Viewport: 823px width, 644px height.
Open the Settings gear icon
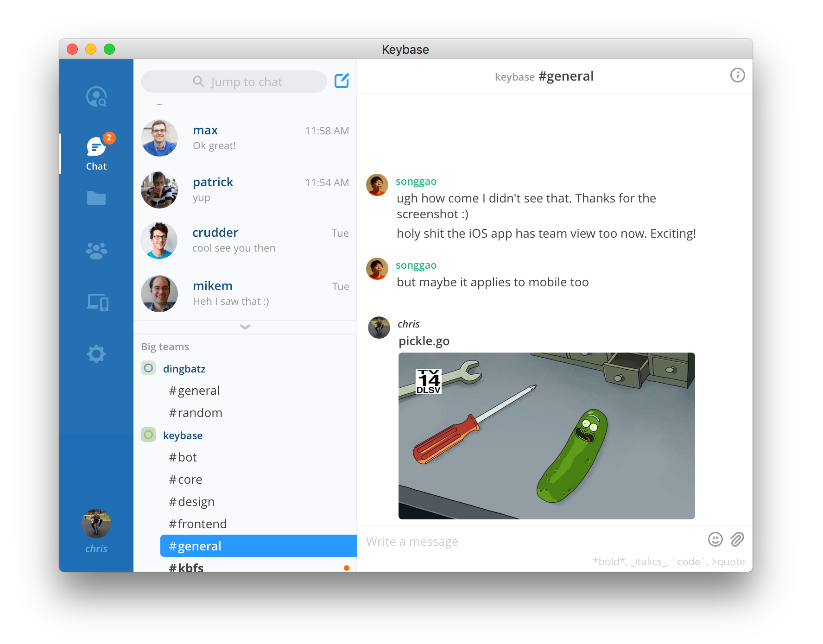96,354
